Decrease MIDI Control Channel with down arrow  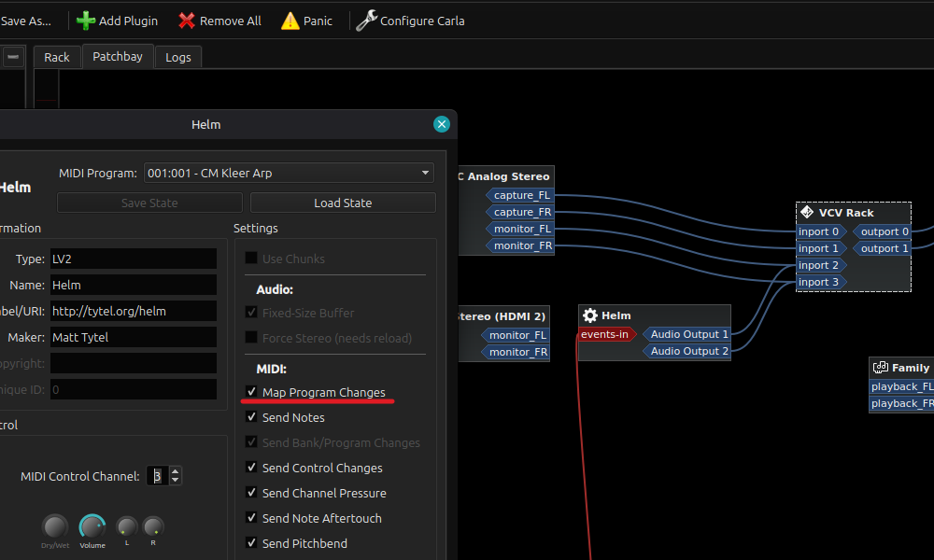tap(176, 480)
